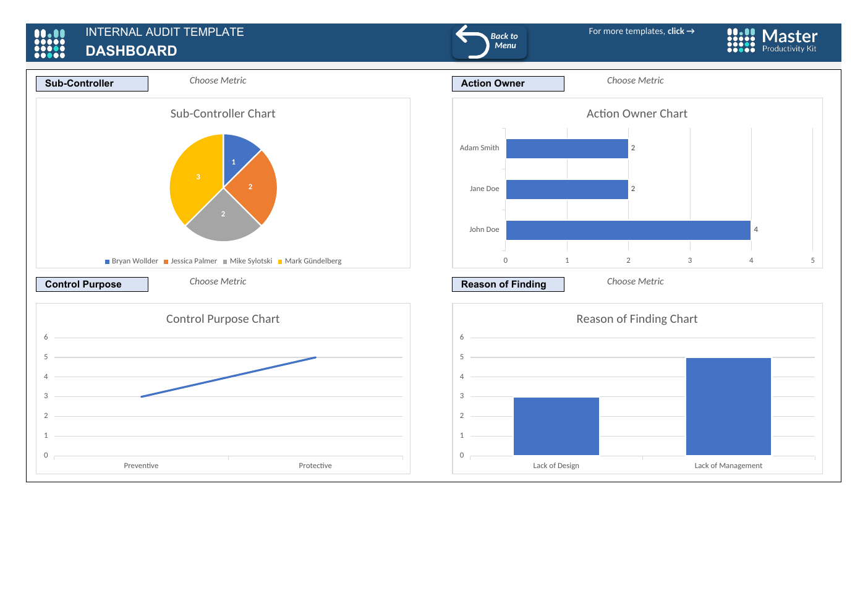Click the 'Choose Metric' text beside Action Owner
Screen dimensions: 868x614
click(x=635, y=80)
